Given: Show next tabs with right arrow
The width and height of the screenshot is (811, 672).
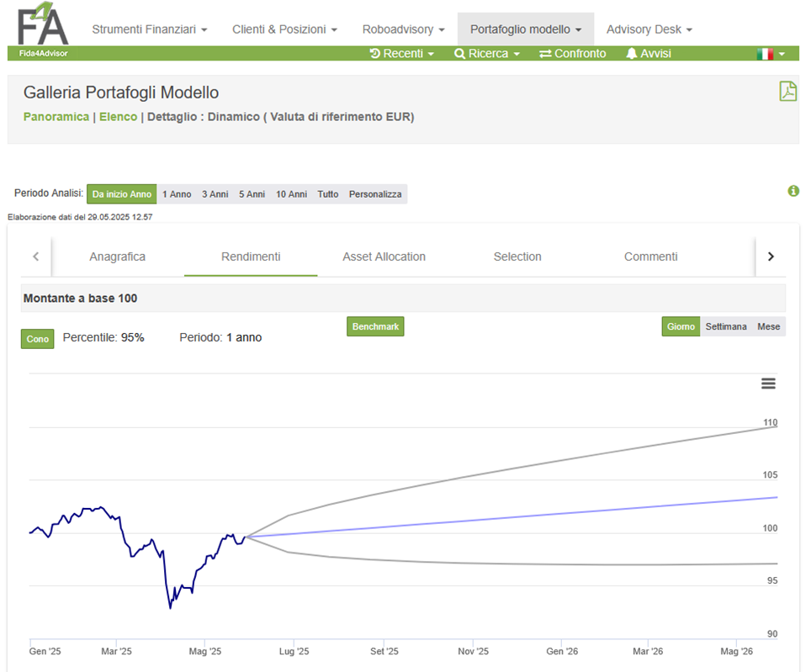Looking at the screenshot, I should click(x=771, y=257).
